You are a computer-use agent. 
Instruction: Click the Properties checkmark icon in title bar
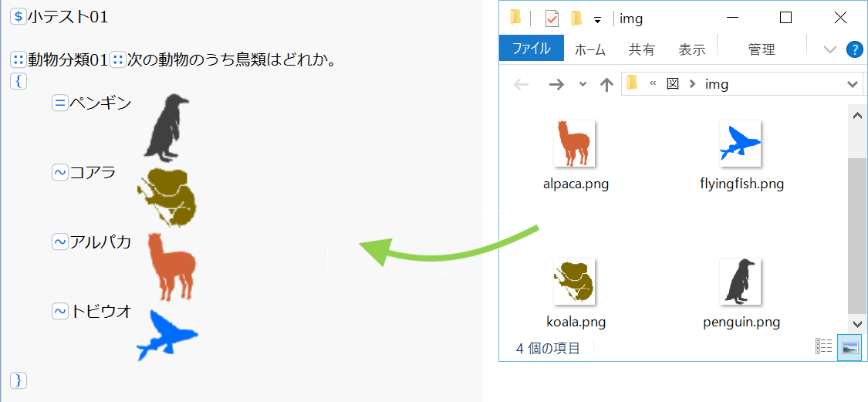(x=552, y=19)
